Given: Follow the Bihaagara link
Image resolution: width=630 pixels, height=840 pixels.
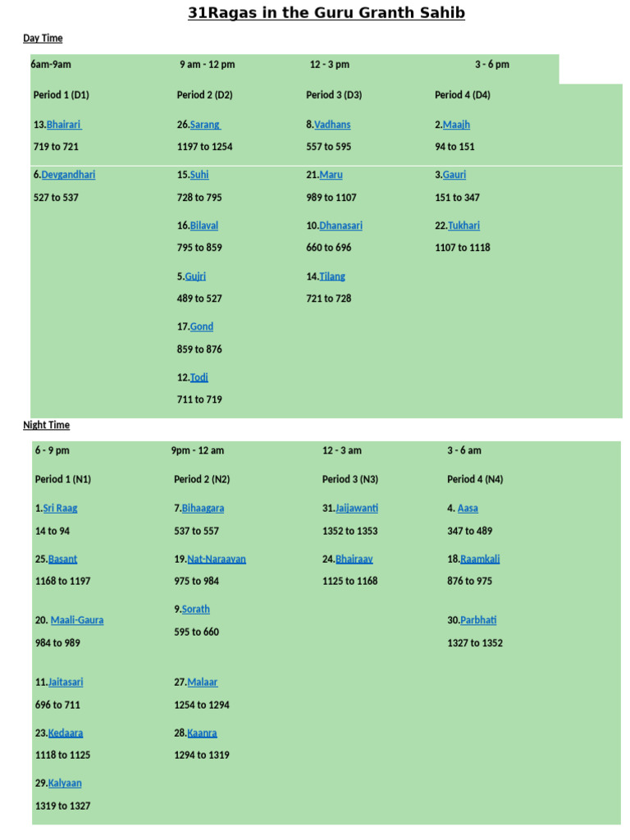Looking at the screenshot, I should click(x=203, y=509).
